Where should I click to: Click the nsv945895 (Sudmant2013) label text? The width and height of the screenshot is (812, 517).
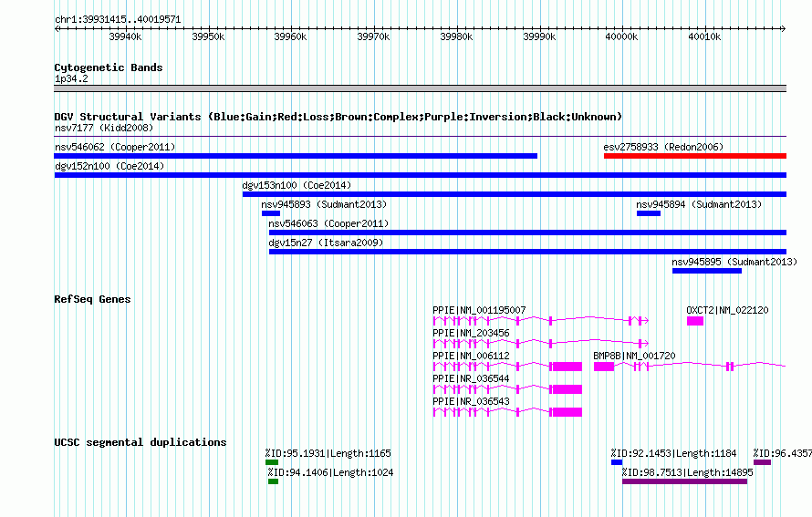(734, 262)
